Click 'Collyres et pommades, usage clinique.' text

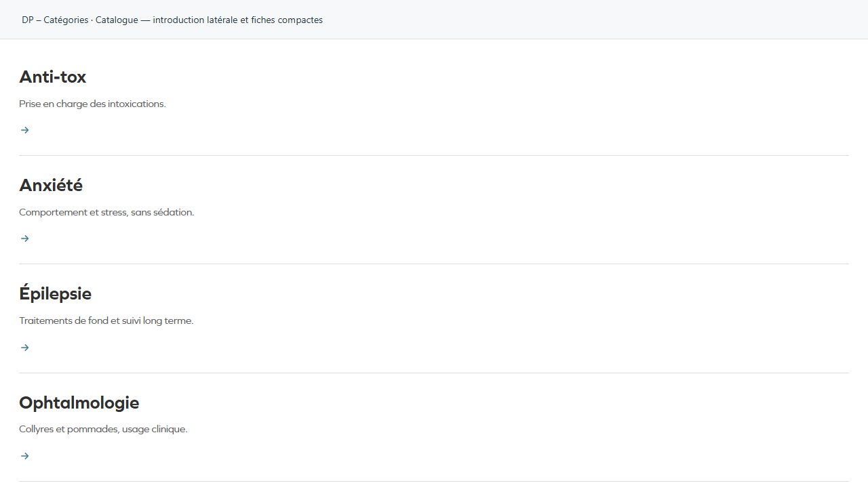click(103, 429)
